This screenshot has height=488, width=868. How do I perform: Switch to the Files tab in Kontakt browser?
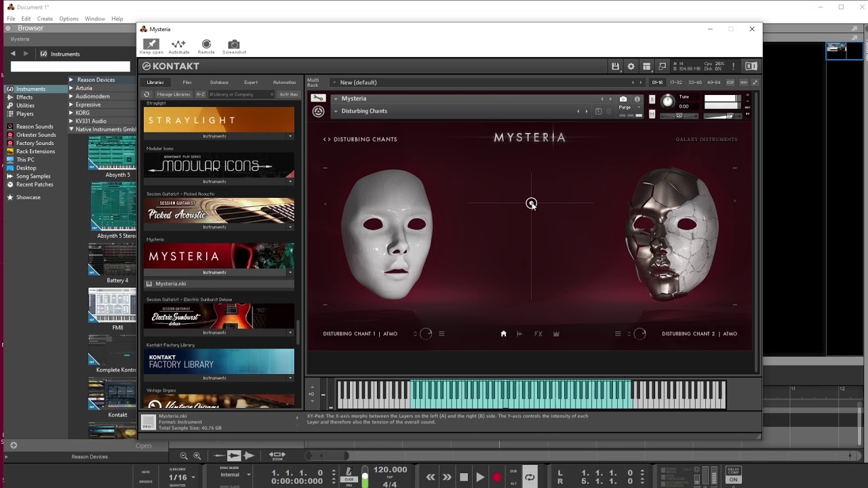click(x=187, y=82)
